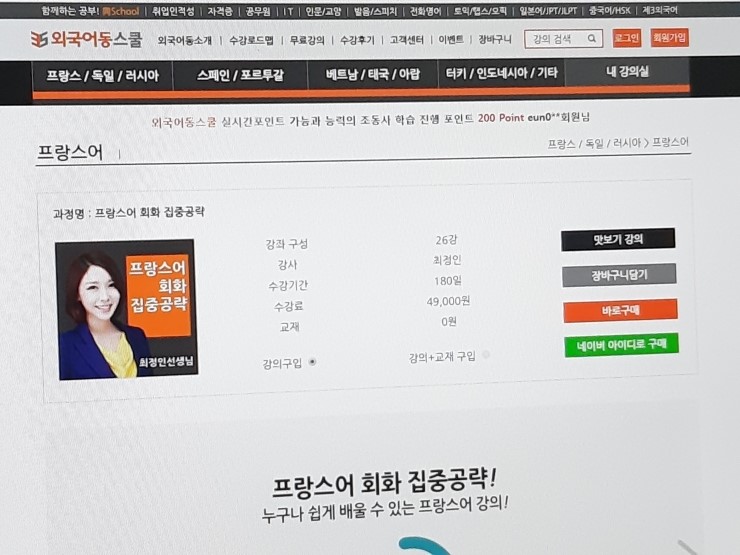
Task: Open the top bar 토익/텝스/오픽 link
Action: point(480,11)
